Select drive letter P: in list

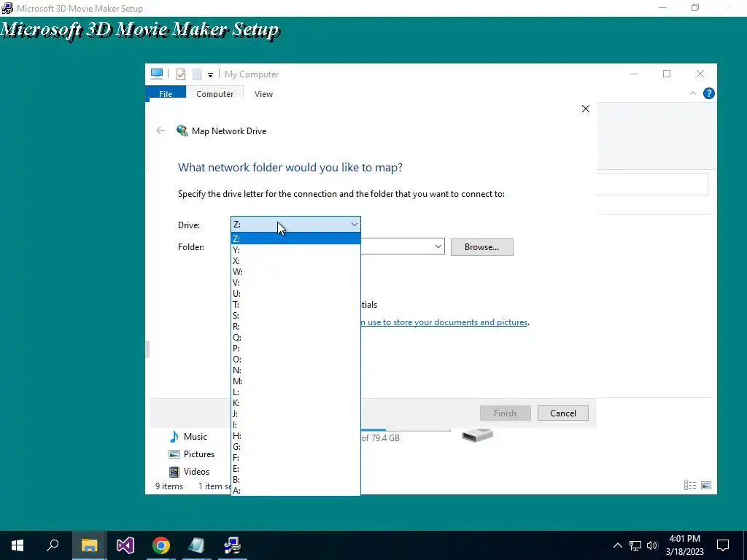click(x=296, y=348)
